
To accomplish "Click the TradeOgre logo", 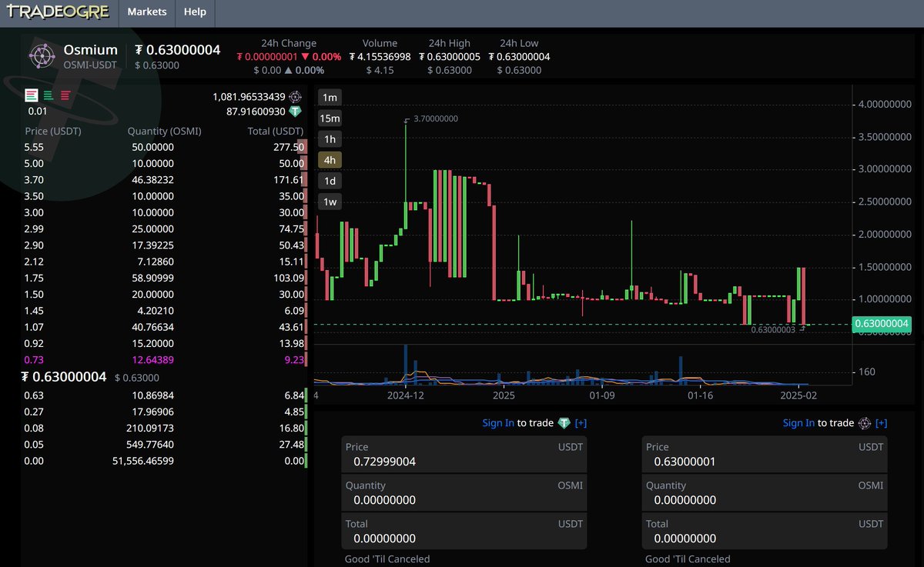I will [x=58, y=12].
